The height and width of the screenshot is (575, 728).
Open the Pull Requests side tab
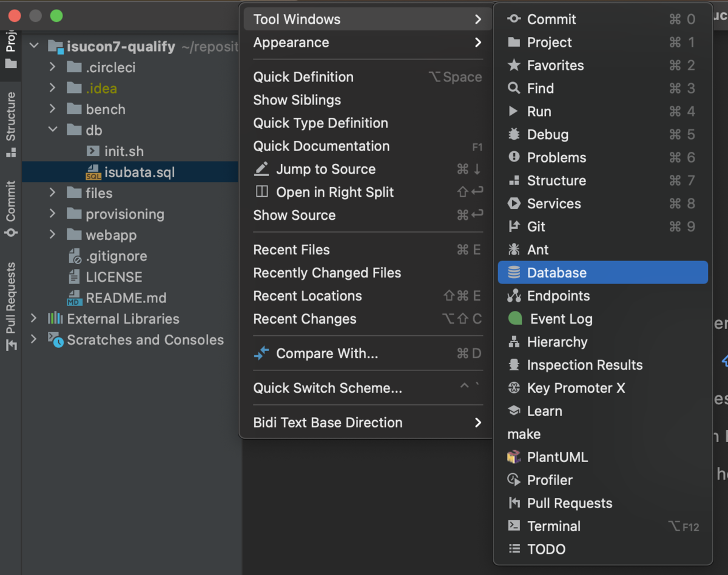[x=11, y=306]
